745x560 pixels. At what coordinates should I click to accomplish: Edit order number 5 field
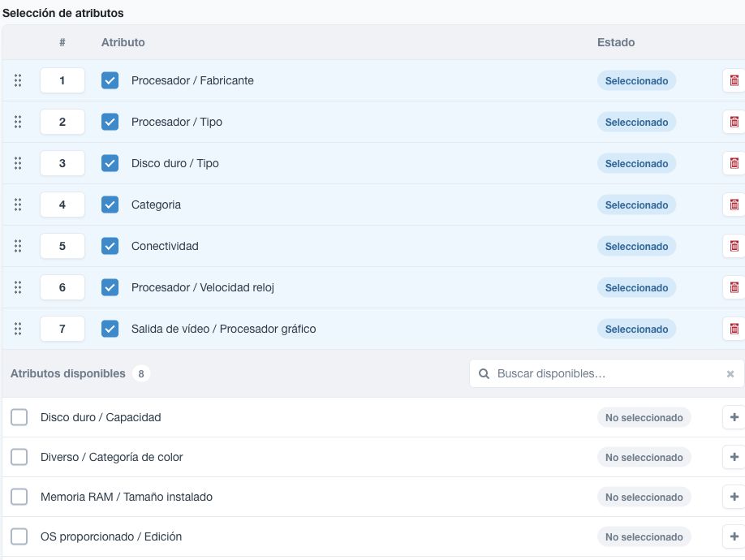[62, 246]
